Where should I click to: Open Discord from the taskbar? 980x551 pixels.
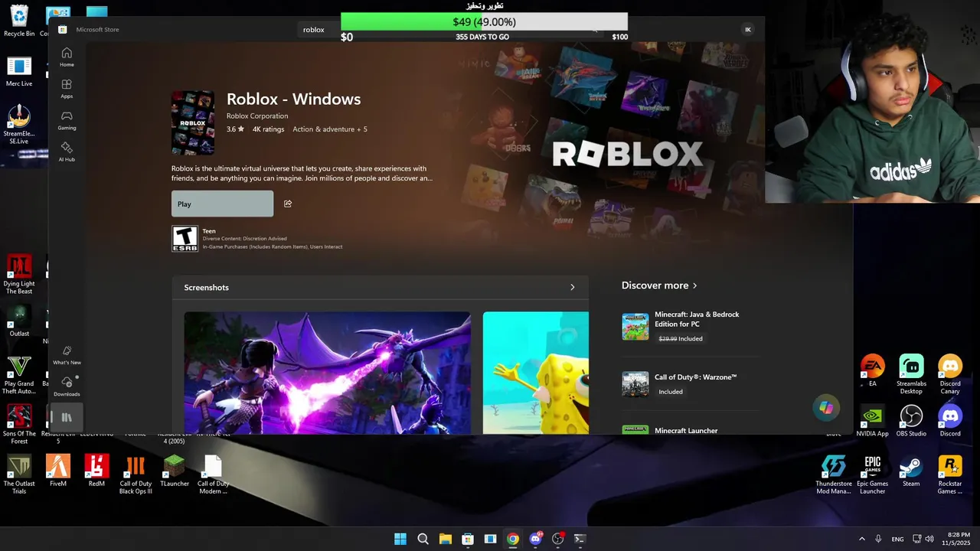[535, 539]
